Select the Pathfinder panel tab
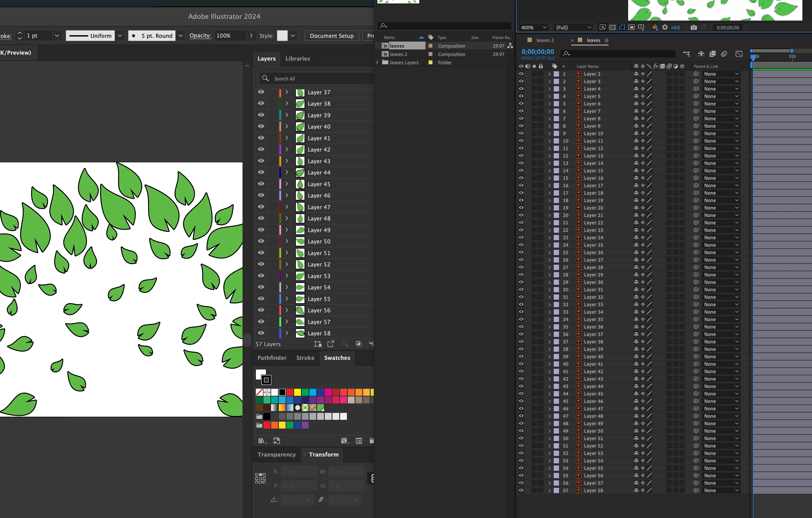This screenshot has width=812, height=518. [272, 358]
